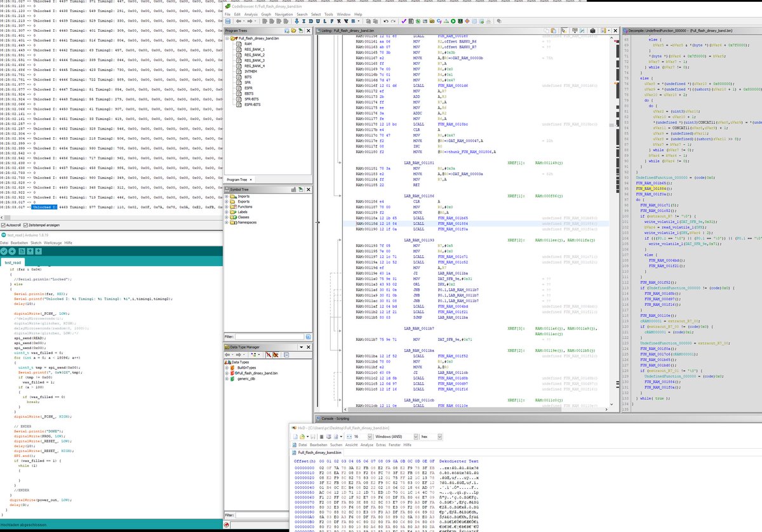Open the Sketch menu in Arduino IDE
Viewport: 762px width, 532px height.
(x=36, y=243)
